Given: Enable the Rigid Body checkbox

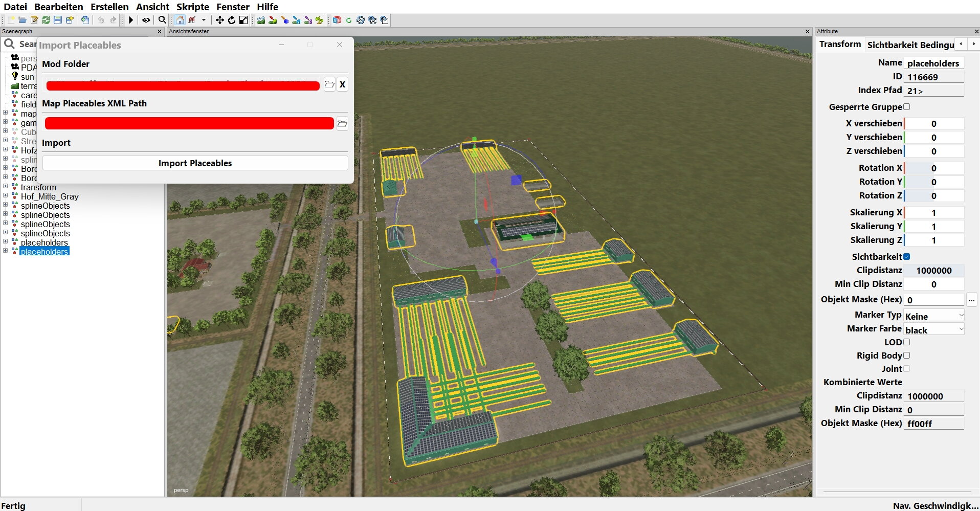Looking at the screenshot, I should (907, 356).
